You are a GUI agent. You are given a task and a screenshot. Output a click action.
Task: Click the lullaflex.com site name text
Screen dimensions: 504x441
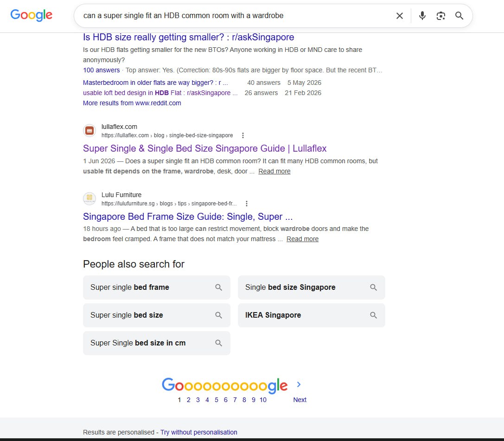pos(119,127)
